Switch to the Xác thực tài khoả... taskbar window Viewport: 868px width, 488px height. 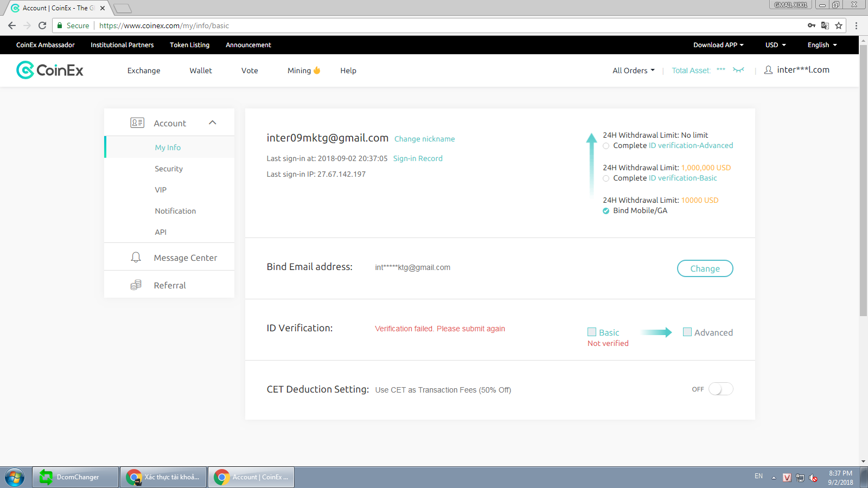pyautogui.click(x=163, y=477)
